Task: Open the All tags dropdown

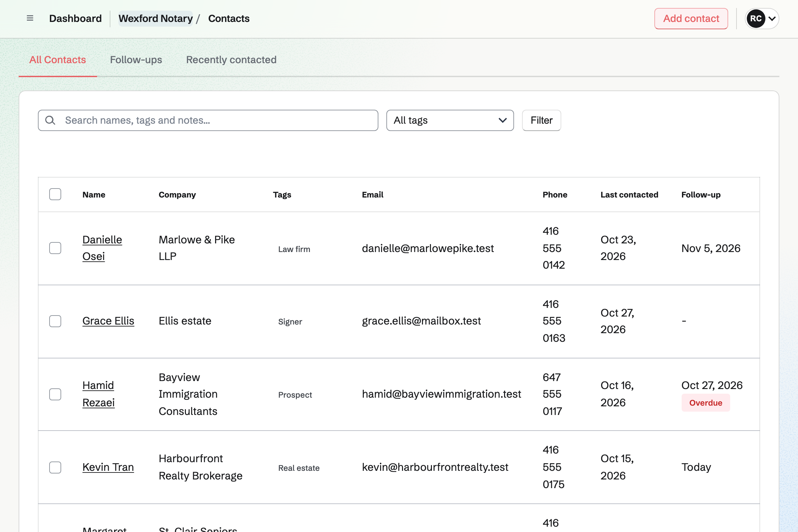Action: pos(450,120)
